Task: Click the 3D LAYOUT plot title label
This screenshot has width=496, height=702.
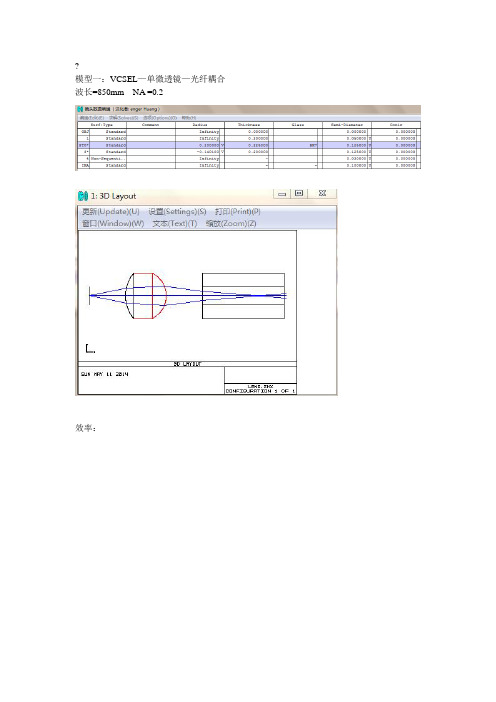Action: pos(188,364)
